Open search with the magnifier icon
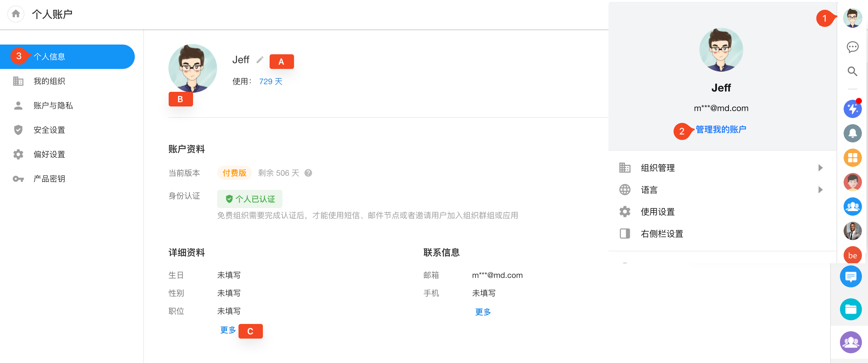868x363 pixels. click(x=852, y=71)
